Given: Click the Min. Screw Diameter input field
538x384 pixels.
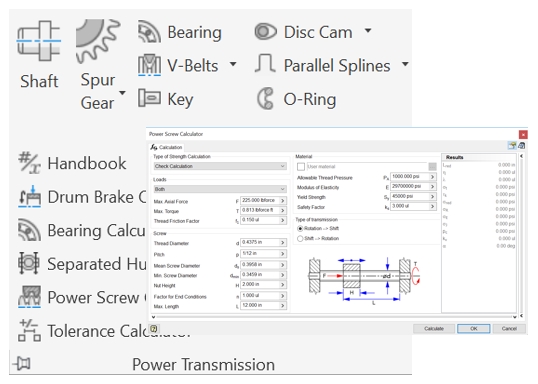Looking at the screenshot, I should click(259, 275).
